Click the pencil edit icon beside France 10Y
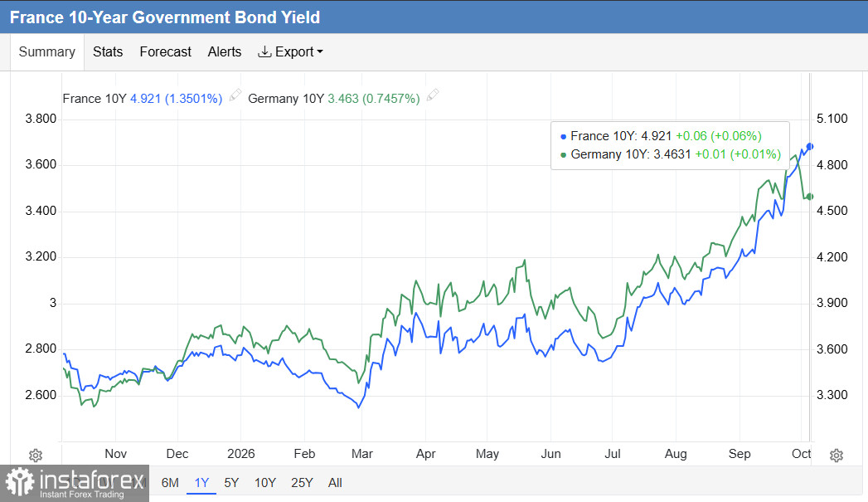868x502 pixels. pyautogui.click(x=235, y=95)
